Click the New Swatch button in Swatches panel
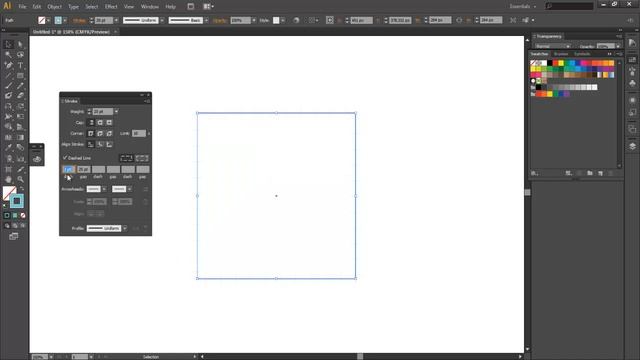This screenshot has width=640, height=360. pos(600,173)
